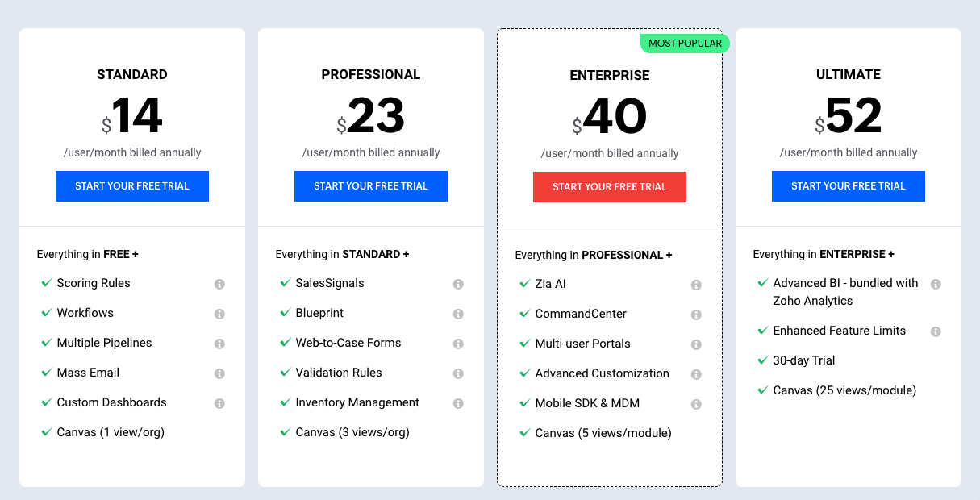Show info for CommandCenter feature

click(x=696, y=315)
